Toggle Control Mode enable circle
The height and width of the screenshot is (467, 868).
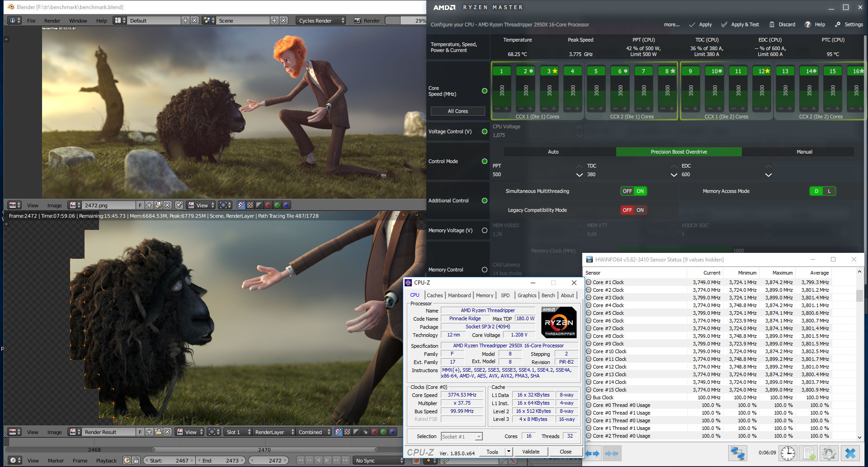click(x=485, y=161)
